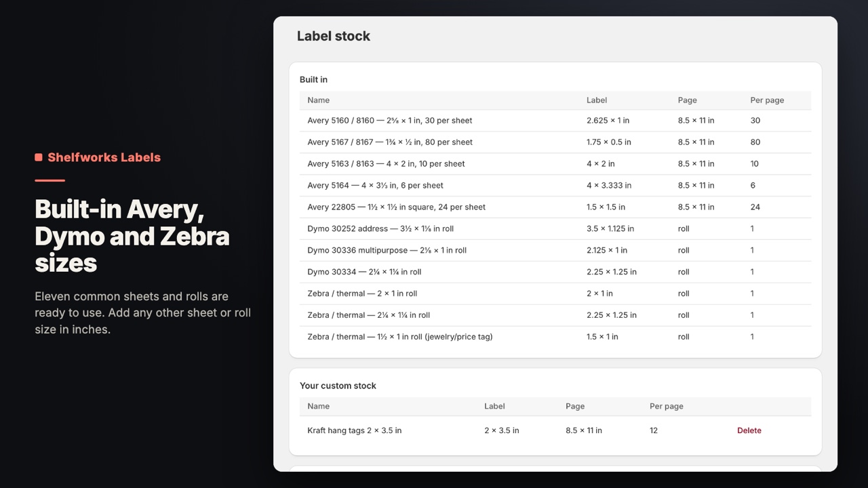
Task: Click Per page header in custom stock table
Action: (x=666, y=407)
